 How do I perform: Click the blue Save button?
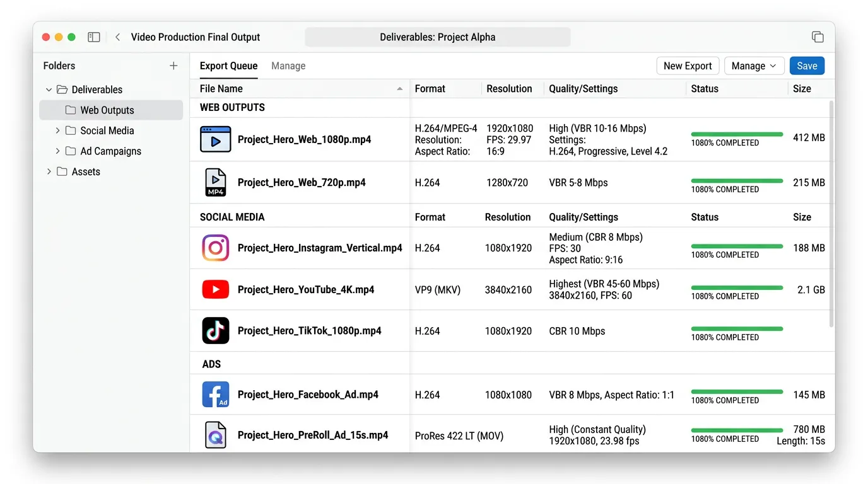point(807,66)
